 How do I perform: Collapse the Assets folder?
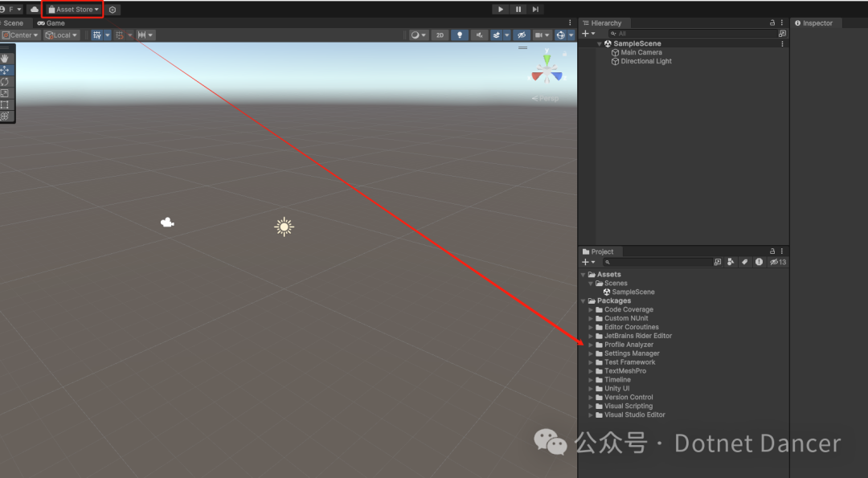coord(583,275)
